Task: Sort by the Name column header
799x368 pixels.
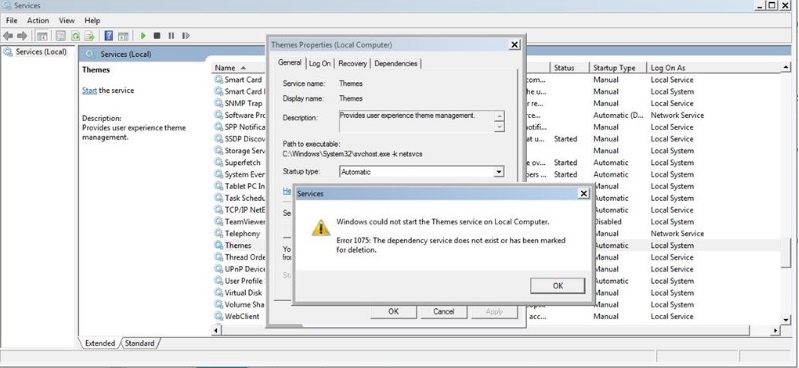Action: tap(238, 68)
